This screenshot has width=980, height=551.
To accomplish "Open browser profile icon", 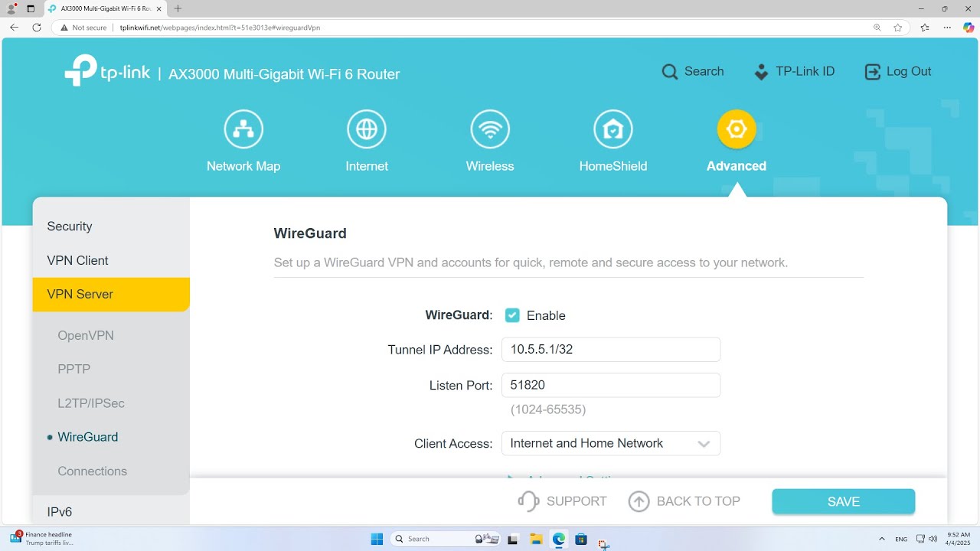I will point(11,8).
